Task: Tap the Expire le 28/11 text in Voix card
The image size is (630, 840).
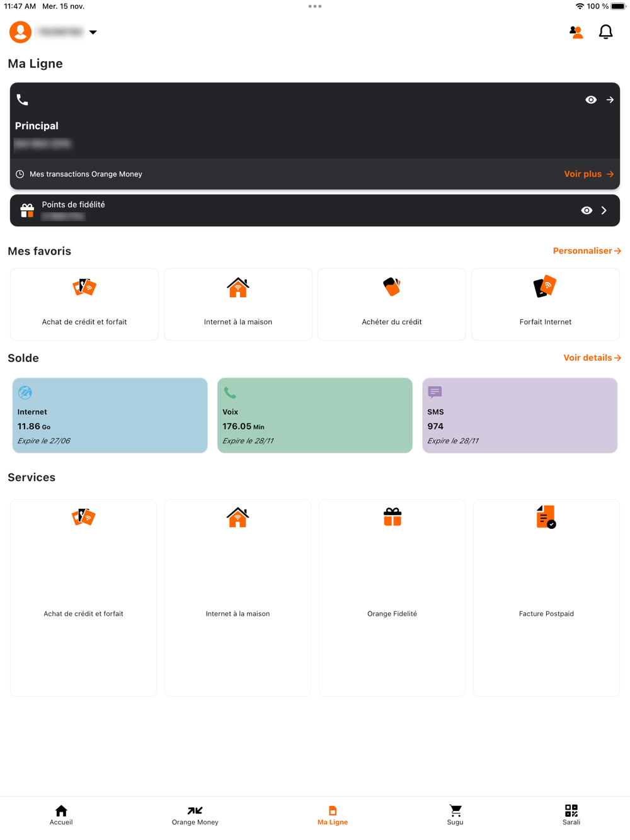Action: click(x=248, y=441)
